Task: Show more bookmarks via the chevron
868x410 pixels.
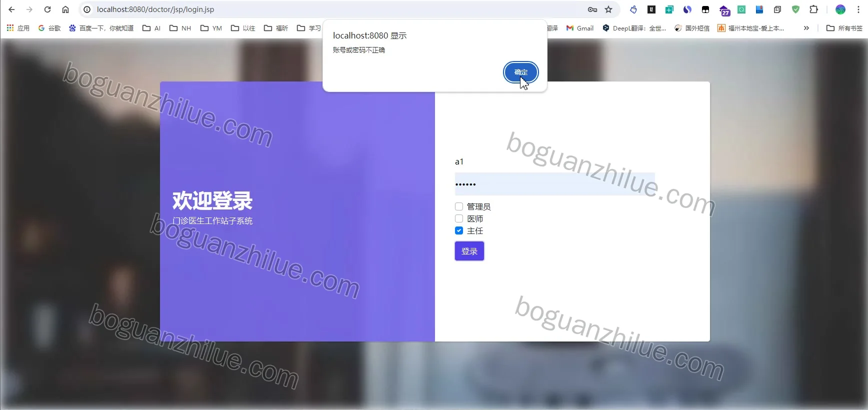Action: [806, 28]
